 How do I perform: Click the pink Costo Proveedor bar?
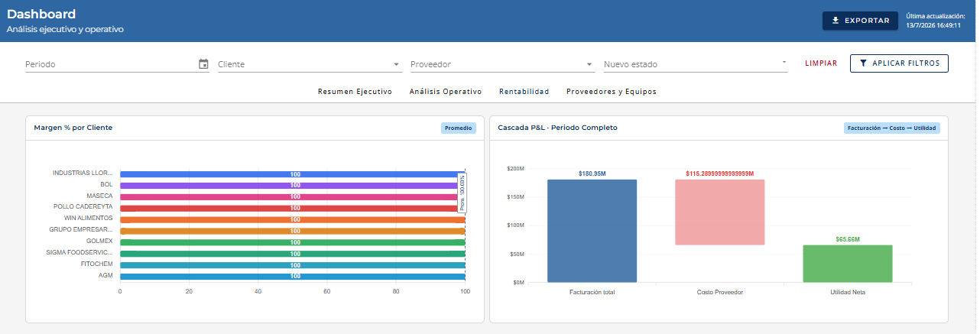point(720,212)
